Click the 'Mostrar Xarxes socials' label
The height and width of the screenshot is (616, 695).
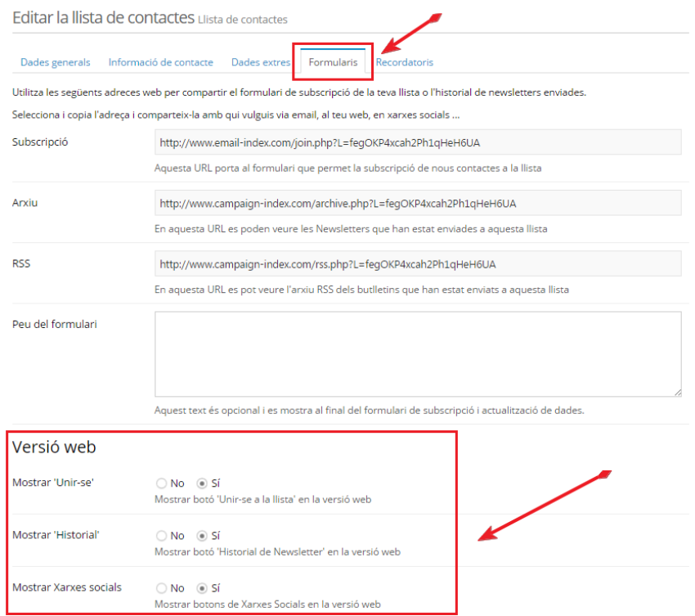pyautogui.click(x=67, y=587)
